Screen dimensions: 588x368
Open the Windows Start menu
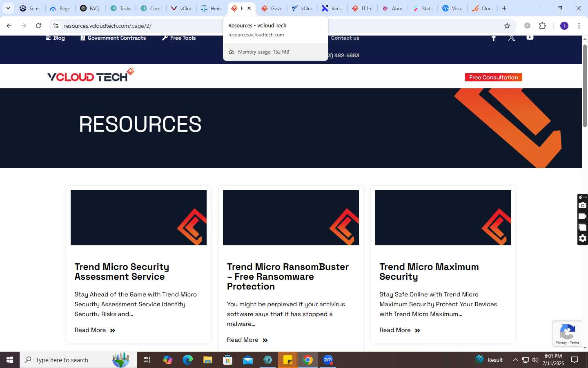coord(10,360)
